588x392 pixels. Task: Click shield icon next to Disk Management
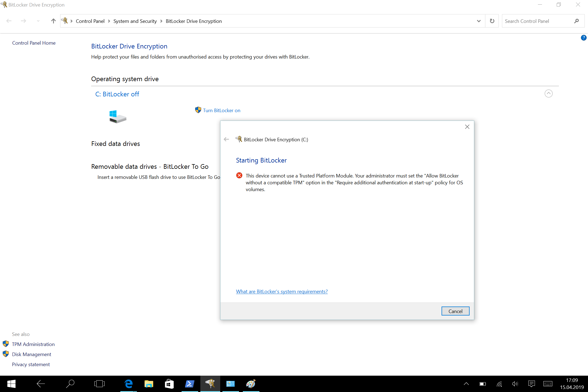(6, 354)
